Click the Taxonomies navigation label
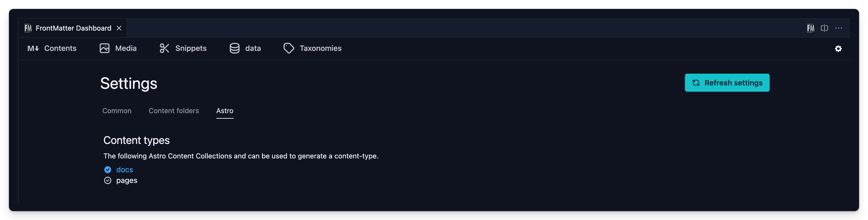 pos(320,48)
